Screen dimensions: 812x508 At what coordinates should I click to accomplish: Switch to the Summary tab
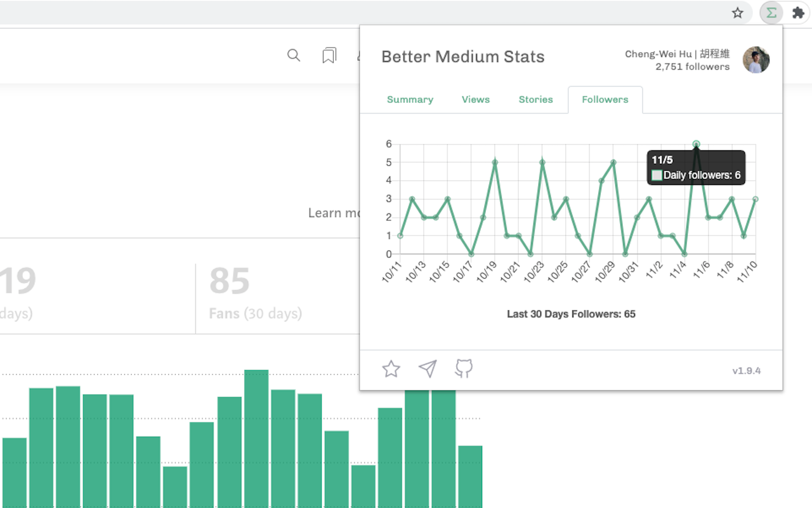tap(410, 100)
